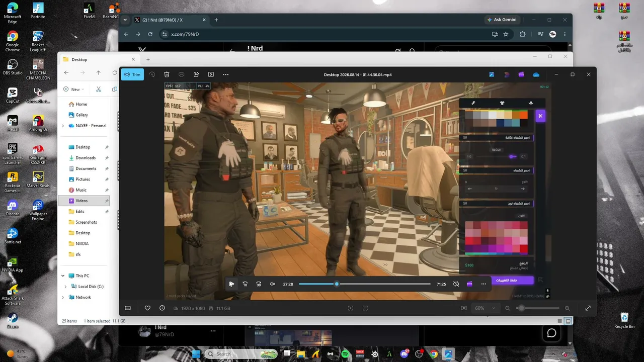Open Spotify from the taskbar

click(345, 354)
